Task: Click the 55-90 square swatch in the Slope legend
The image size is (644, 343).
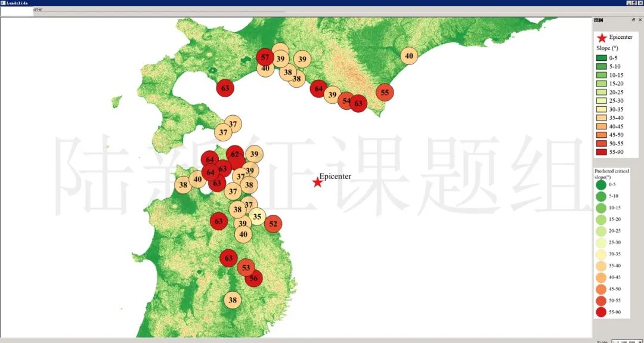Action: (x=601, y=152)
